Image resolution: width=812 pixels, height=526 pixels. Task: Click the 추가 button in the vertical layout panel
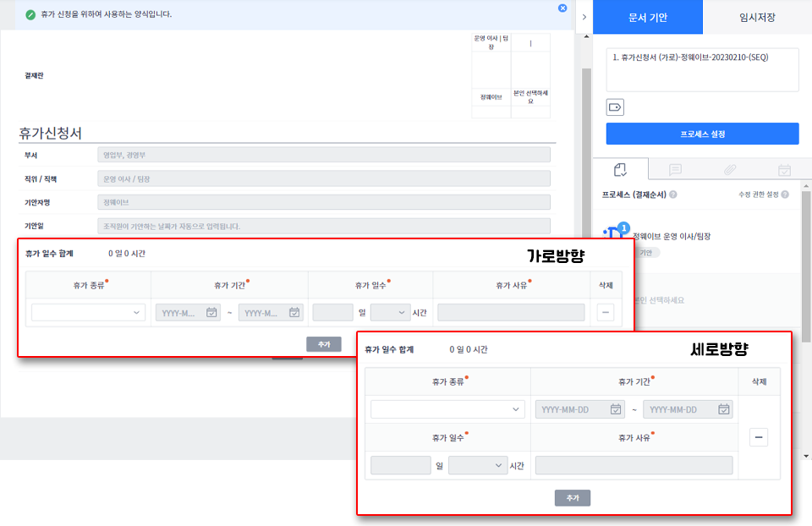573,498
